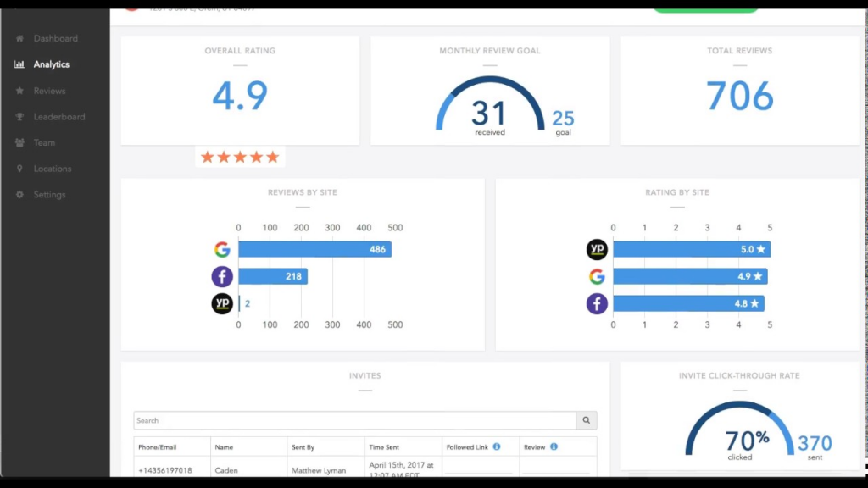Viewport: 868px width, 488px height.
Task: Click the Team people icon in sidebar
Action: click(19, 143)
